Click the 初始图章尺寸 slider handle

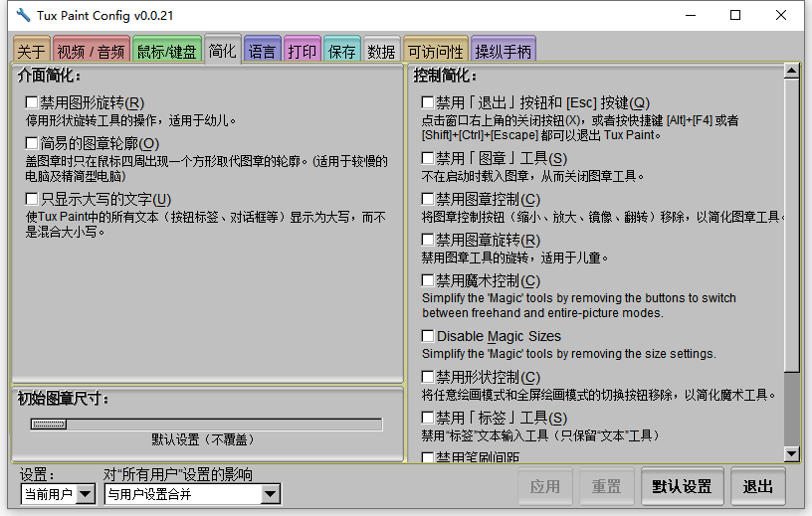[x=49, y=425]
